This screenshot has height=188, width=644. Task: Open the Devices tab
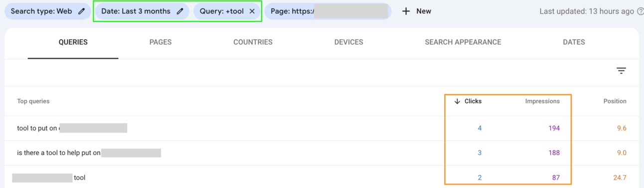click(348, 42)
